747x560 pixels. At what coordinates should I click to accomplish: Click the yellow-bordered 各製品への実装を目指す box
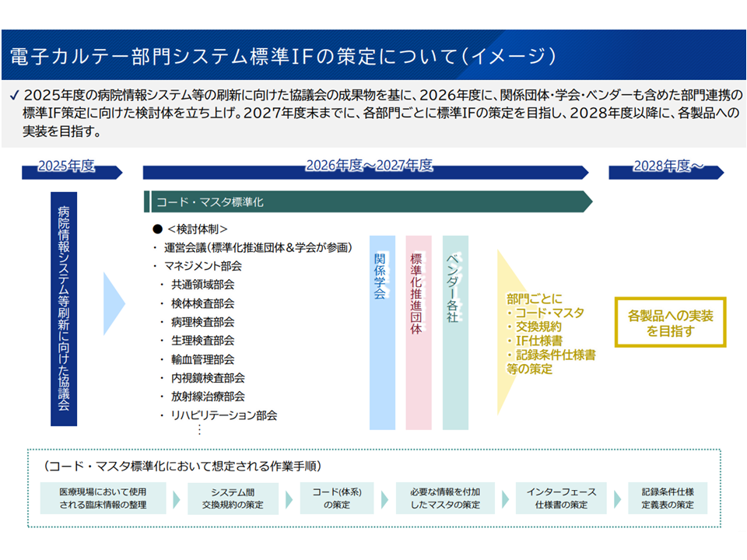pyautogui.click(x=670, y=322)
